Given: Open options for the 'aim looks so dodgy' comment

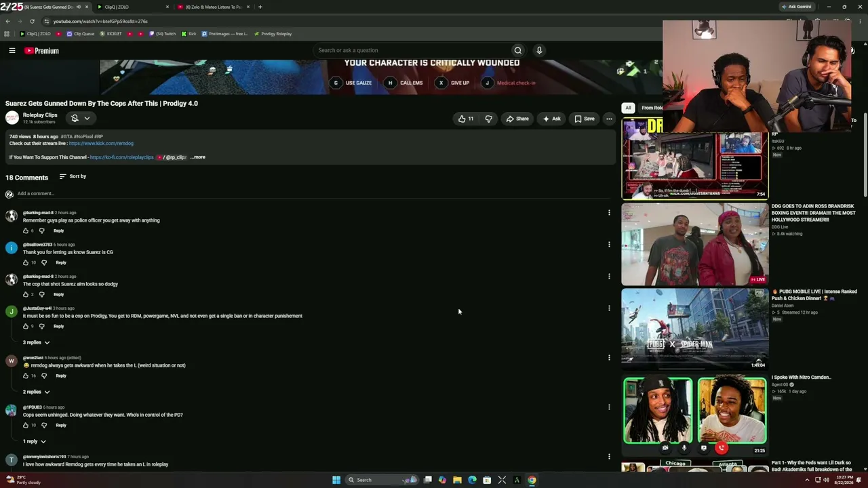Looking at the screenshot, I should click(609, 277).
